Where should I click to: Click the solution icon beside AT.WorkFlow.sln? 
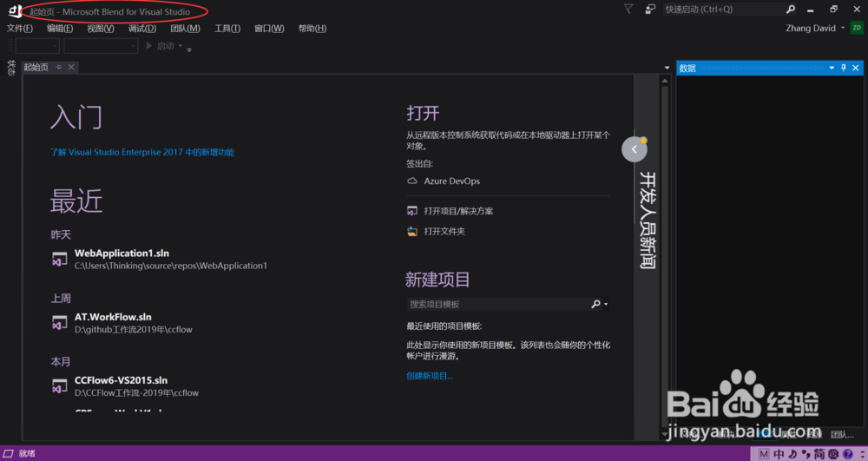59,323
